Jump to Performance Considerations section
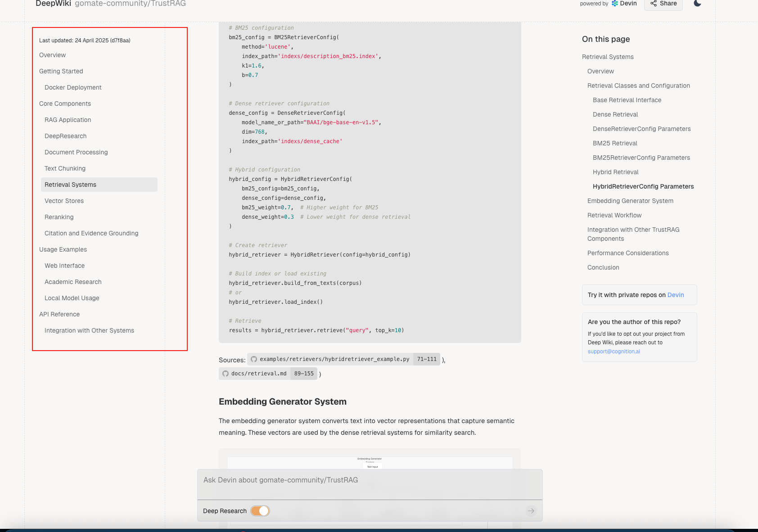 pyautogui.click(x=628, y=253)
